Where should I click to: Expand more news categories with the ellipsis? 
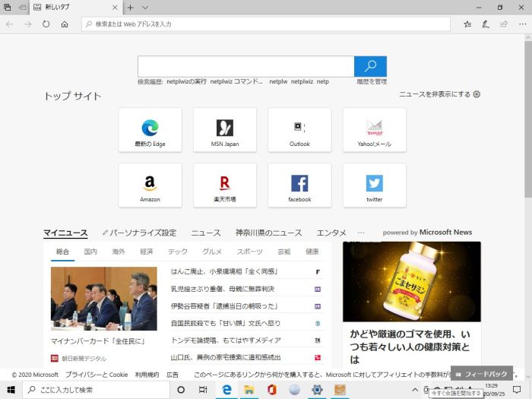361,233
